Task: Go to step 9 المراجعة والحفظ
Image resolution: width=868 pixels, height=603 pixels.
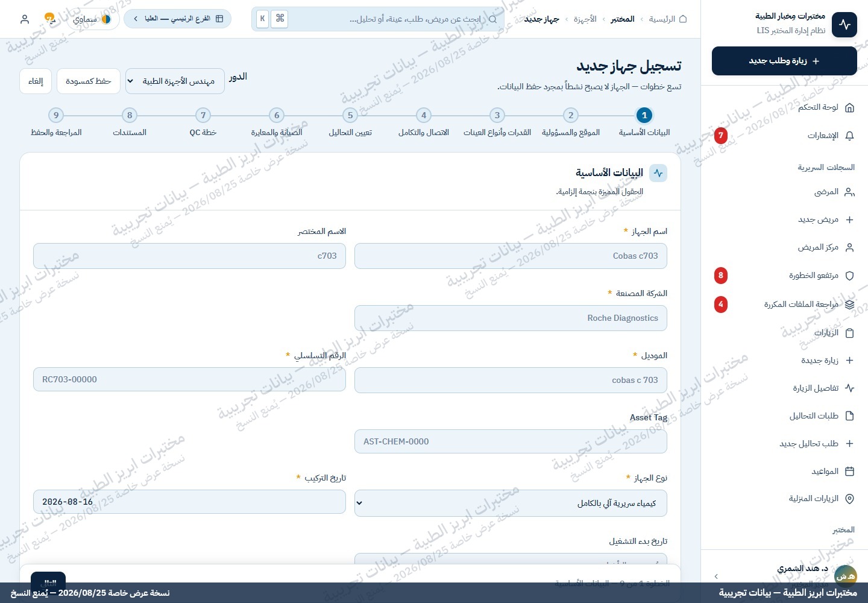Action: tap(56, 122)
